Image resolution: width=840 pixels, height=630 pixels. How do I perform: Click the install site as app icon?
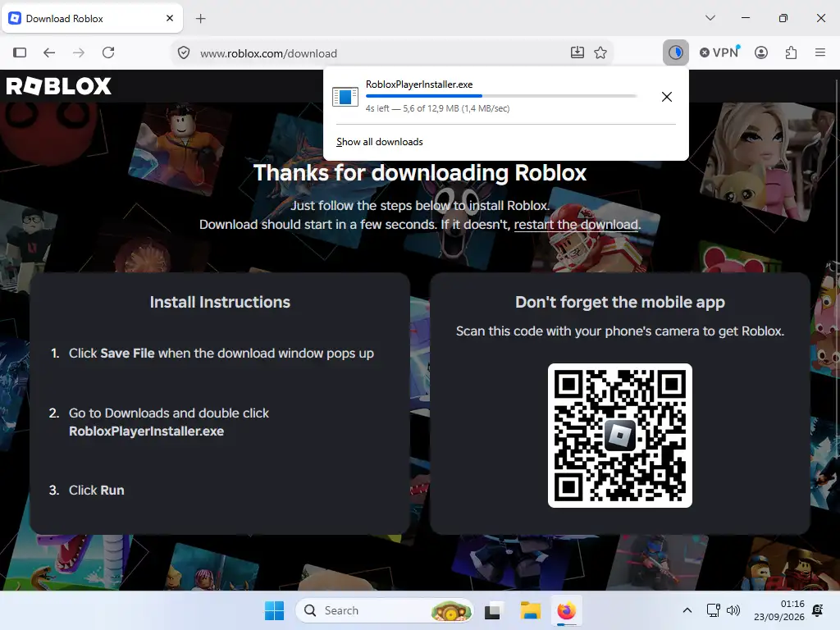point(577,52)
